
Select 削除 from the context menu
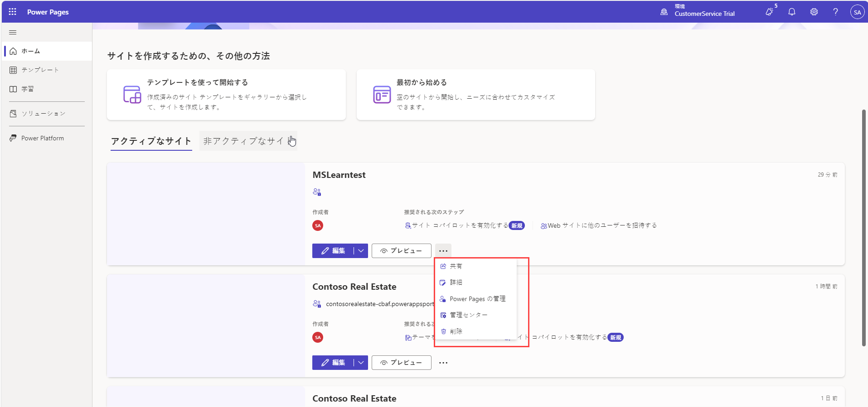point(475,331)
